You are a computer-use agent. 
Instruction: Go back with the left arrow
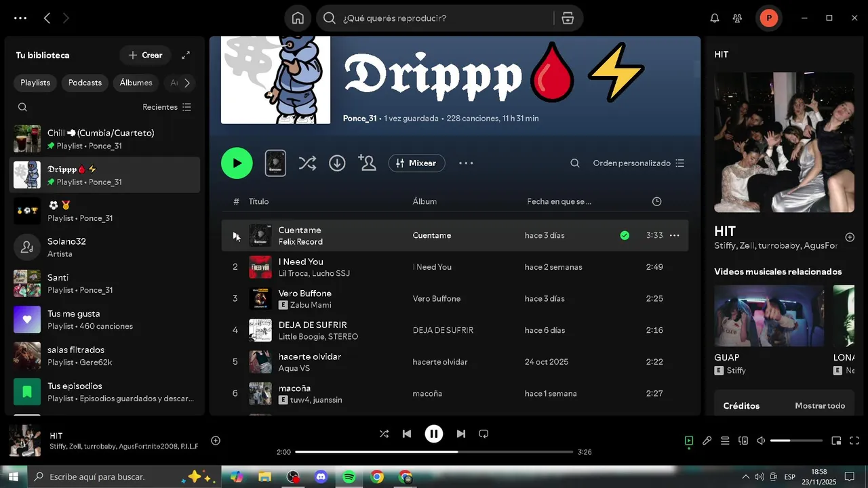pos(47,18)
